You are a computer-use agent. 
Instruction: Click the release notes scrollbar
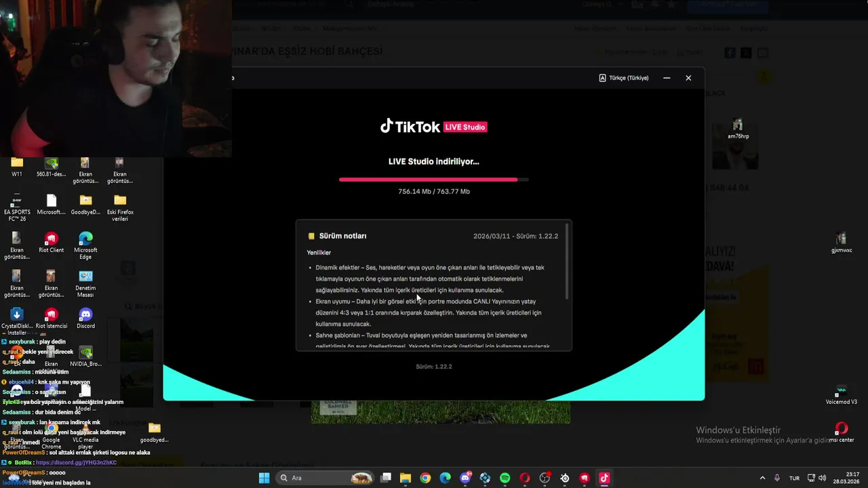click(x=566, y=263)
